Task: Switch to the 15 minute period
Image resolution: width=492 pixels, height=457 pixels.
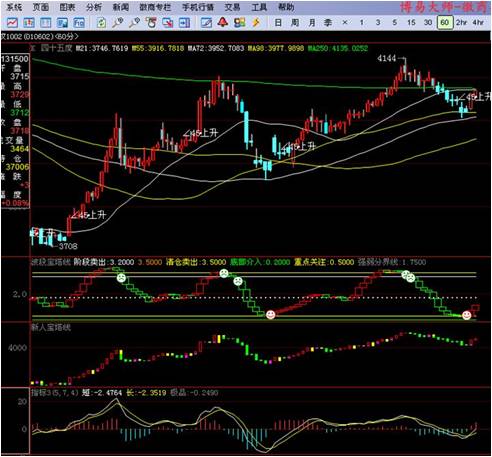Action: click(411, 23)
